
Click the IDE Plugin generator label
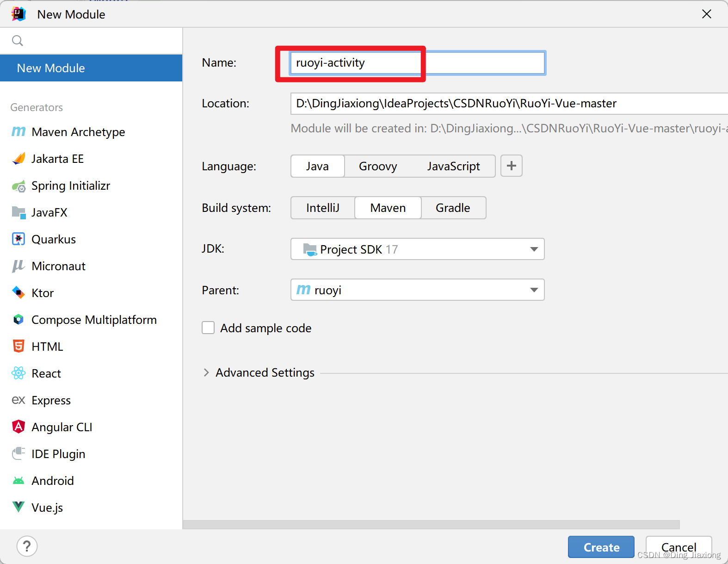tap(58, 454)
